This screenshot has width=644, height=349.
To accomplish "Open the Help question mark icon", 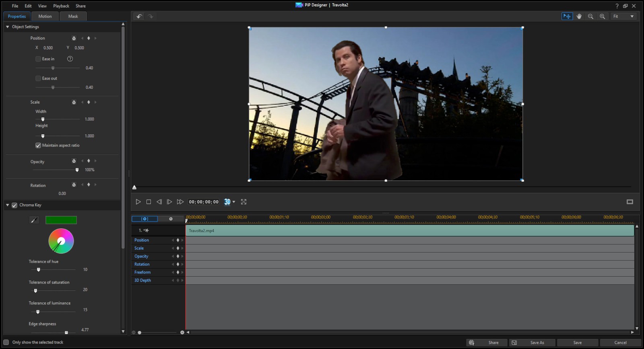I will [x=617, y=6].
